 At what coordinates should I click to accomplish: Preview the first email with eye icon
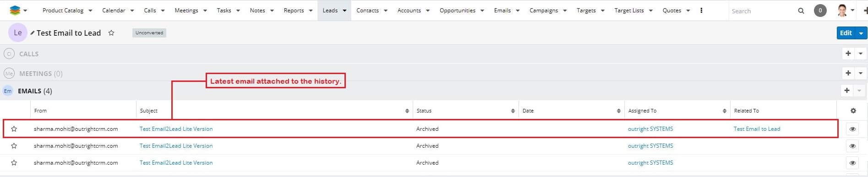[852, 129]
